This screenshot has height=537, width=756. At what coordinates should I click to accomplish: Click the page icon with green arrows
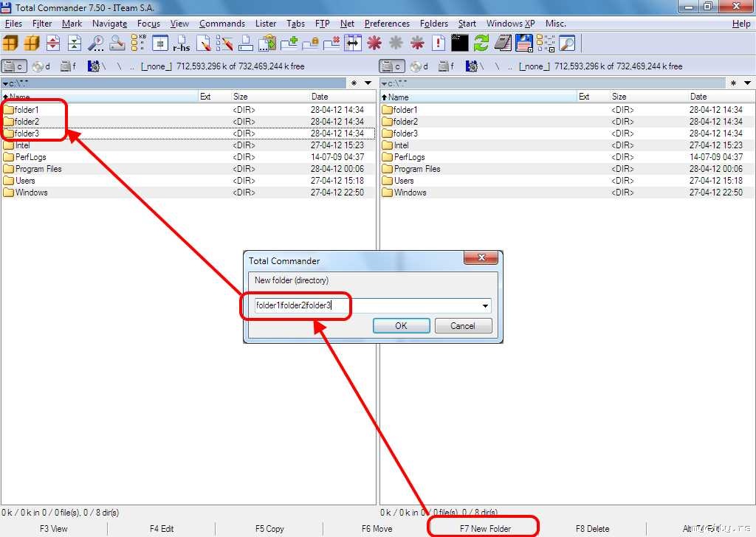pos(75,44)
